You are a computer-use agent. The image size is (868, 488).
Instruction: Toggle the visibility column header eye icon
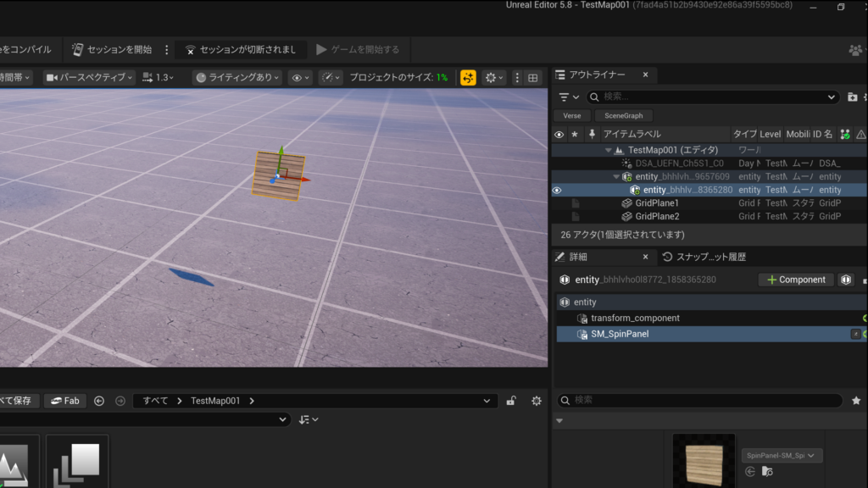click(x=559, y=134)
